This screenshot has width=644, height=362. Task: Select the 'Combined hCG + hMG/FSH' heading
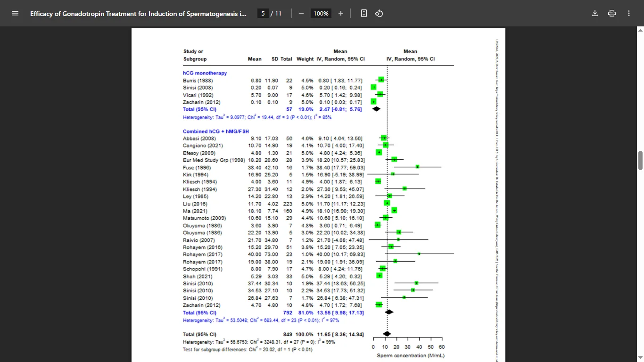tap(216, 132)
